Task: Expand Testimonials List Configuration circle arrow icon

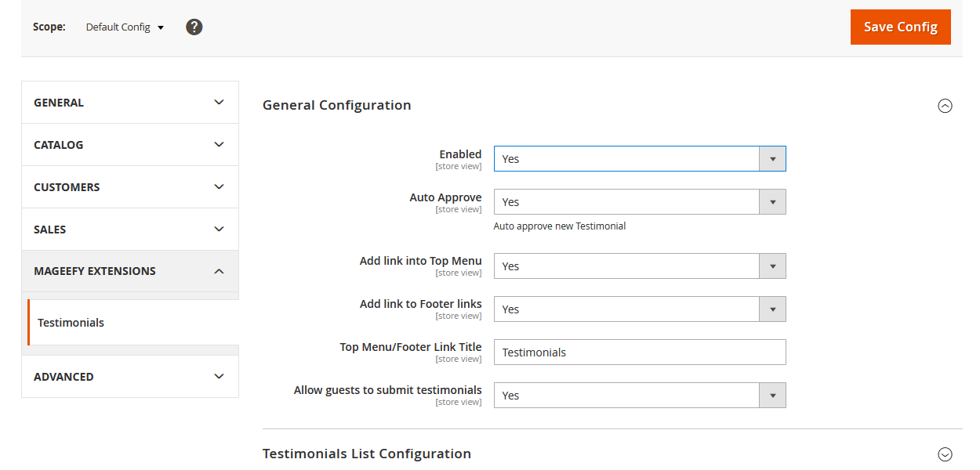Action: 945,454
